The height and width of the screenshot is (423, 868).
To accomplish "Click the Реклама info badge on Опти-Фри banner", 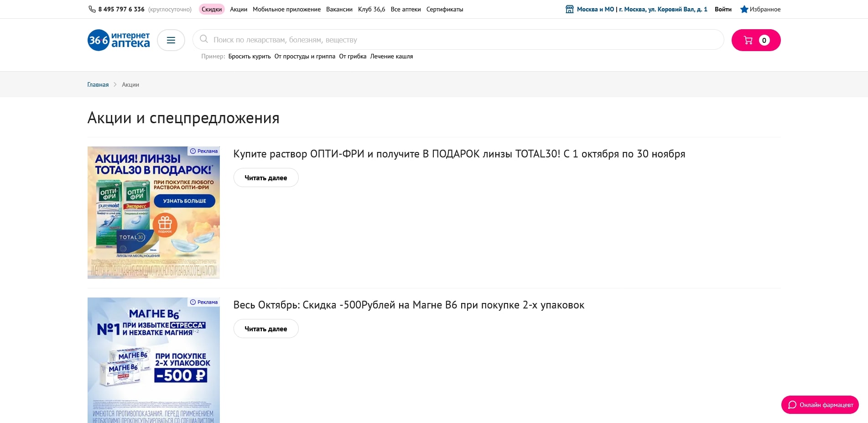I will (204, 151).
